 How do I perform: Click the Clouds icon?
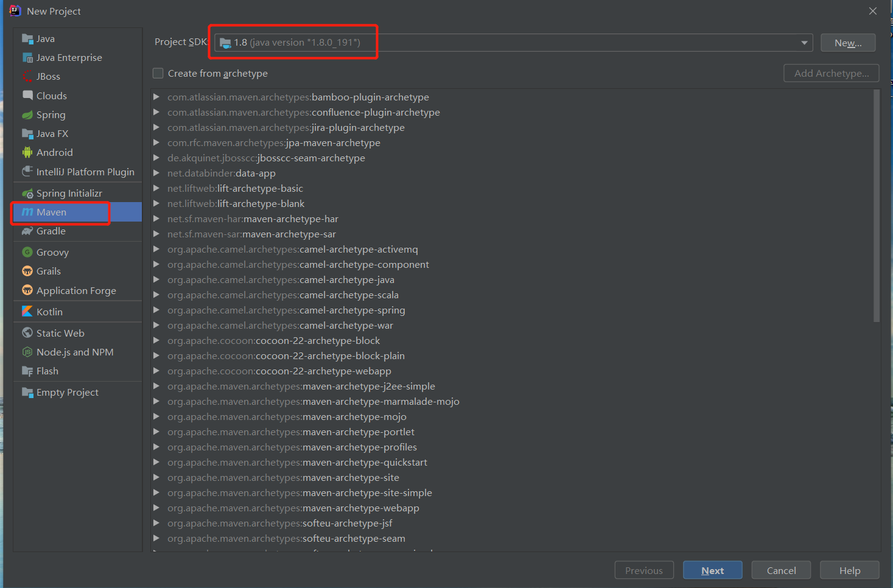27,96
